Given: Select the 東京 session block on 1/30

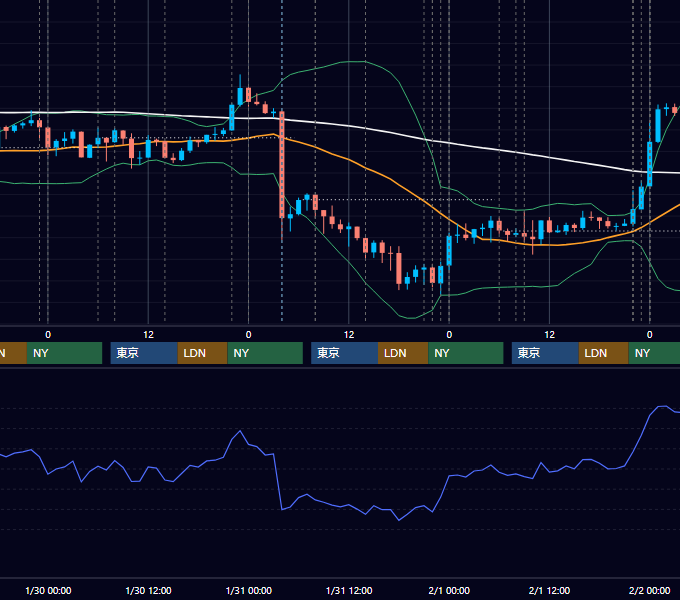Looking at the screenshot, I should (x=144, y=353).
